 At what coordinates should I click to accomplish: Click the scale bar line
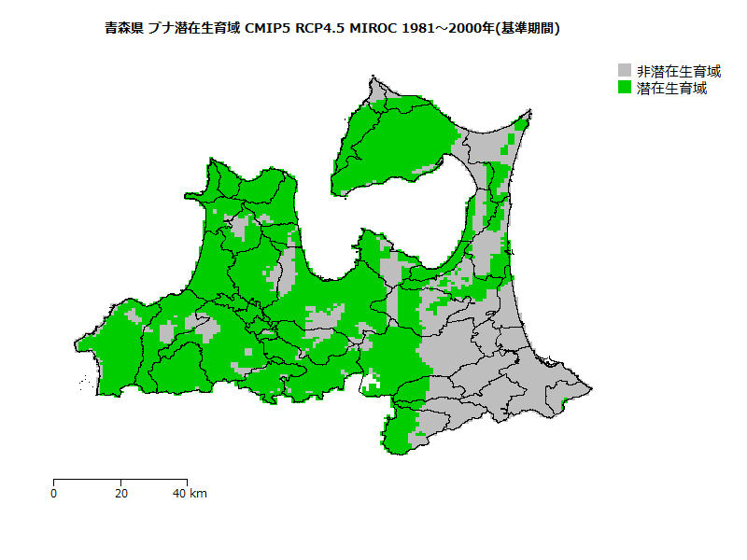120,480
